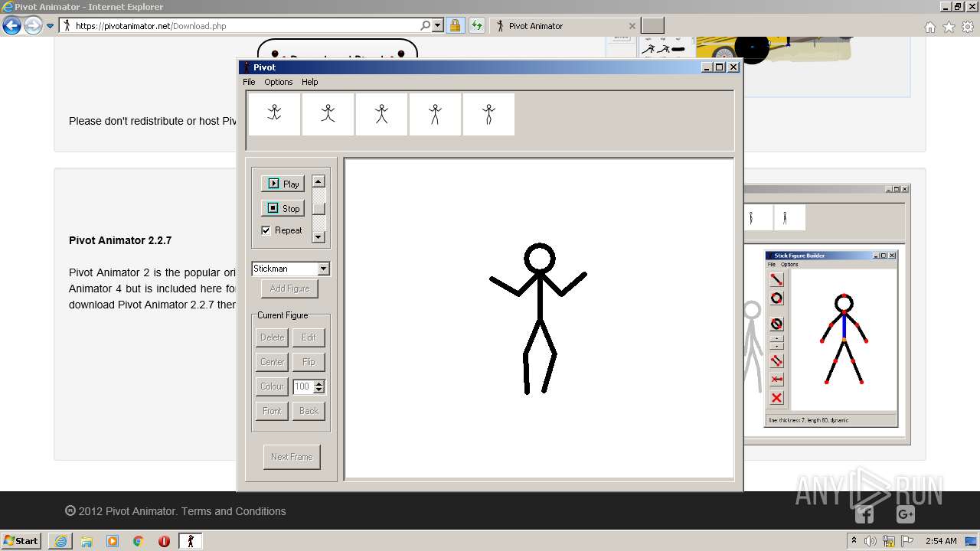Click the figure size field showing 100

[303, 386]
